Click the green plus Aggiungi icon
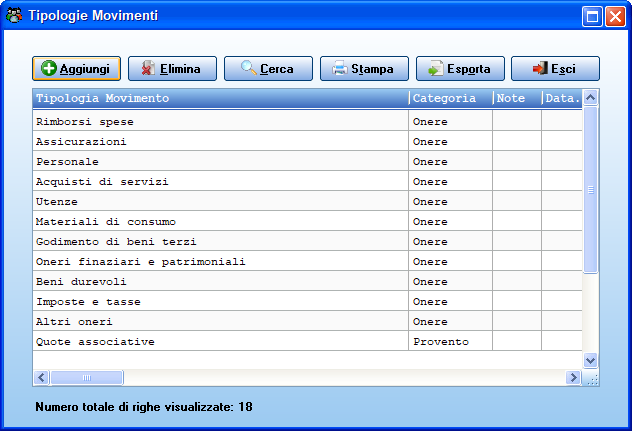632x431 pixels. (49, 68)
